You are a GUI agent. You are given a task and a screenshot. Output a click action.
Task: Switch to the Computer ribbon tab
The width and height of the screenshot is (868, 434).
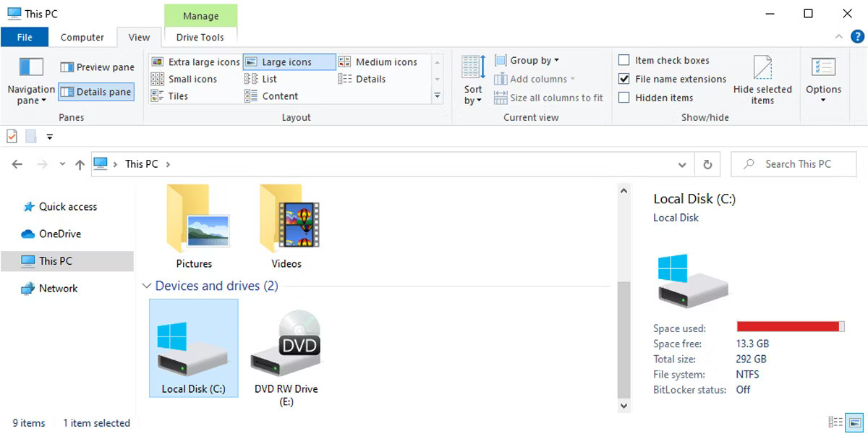(82, 37)
